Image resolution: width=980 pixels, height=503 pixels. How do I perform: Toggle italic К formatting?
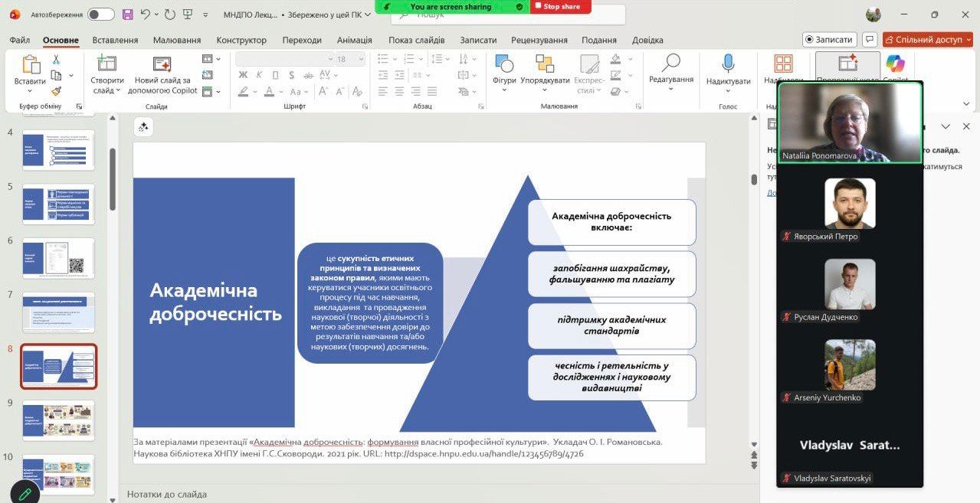[258, 75]
